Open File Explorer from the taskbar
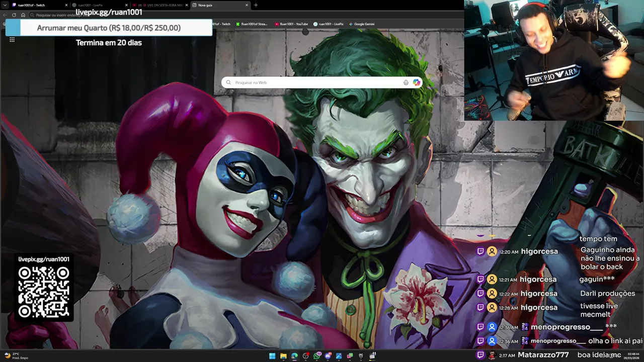Image resolution: width=644 pixels, height=362 pixels. coord(283,356)
